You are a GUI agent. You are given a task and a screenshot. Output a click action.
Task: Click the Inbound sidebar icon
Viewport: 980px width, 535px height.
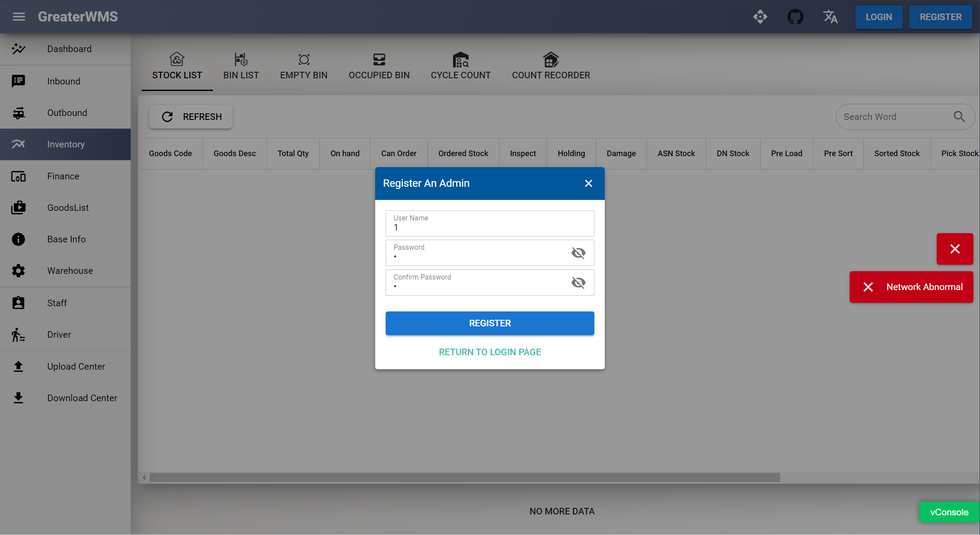coord(18,81)
